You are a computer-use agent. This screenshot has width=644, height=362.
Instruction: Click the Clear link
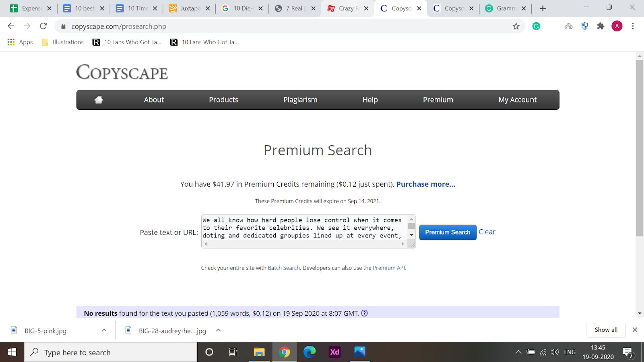[487, 232]
